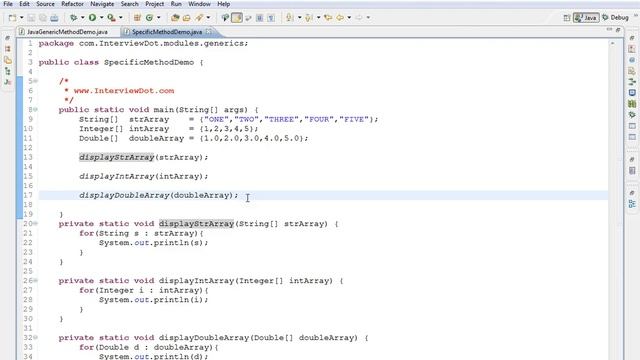
Task: Launch Debug with the bug icon
Action: pyautogui.click(x=73, y=18)
